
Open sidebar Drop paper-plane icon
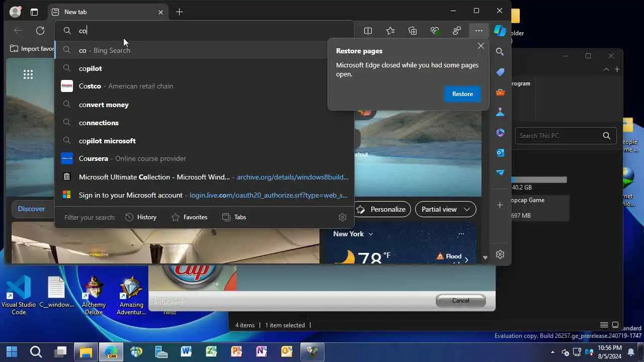tap(500, 172)
